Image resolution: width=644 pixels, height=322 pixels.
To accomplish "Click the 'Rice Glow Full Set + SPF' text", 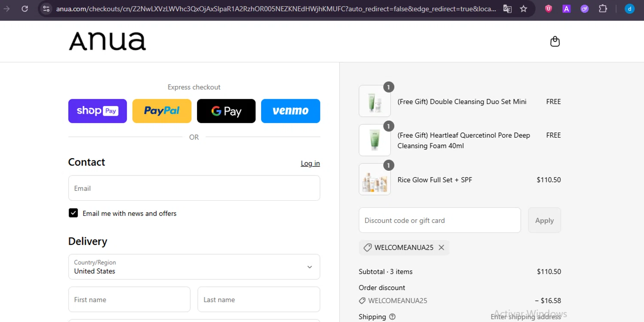I will (x=435, y=180).
